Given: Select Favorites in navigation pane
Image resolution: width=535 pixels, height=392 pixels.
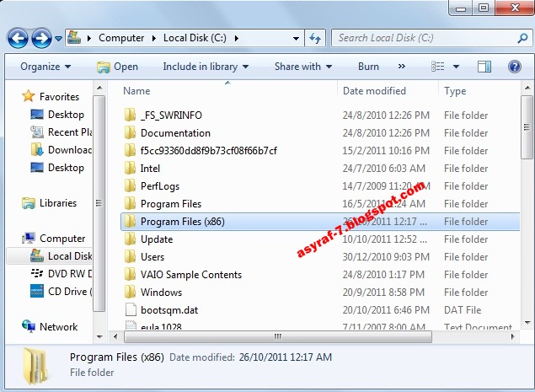Looking at the screenshot, I should click(x=51, y=97).
